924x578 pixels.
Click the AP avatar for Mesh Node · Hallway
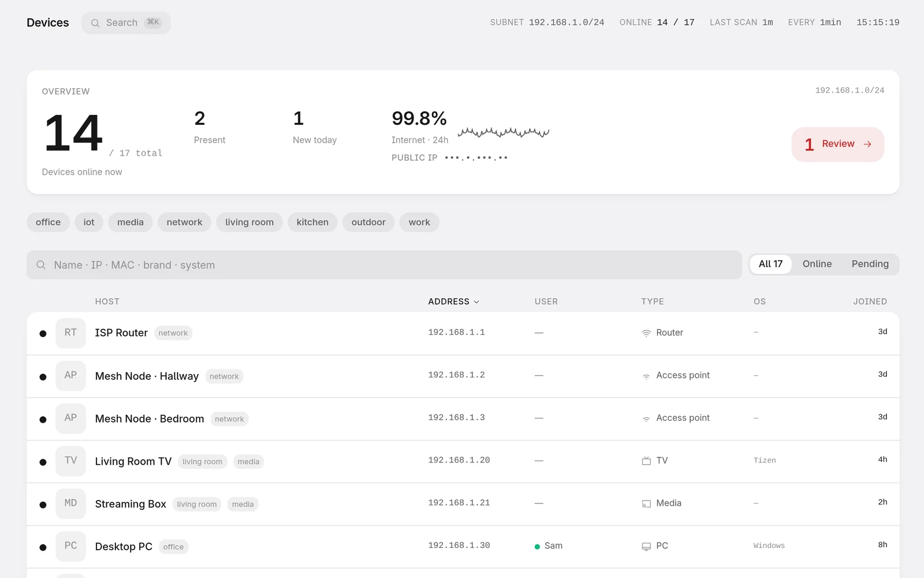[70, 376]
